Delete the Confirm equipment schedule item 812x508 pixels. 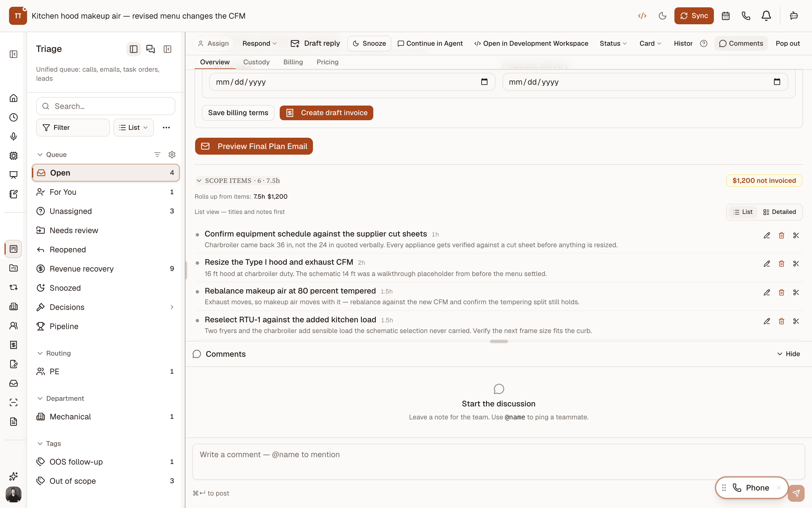pos(782,235)
